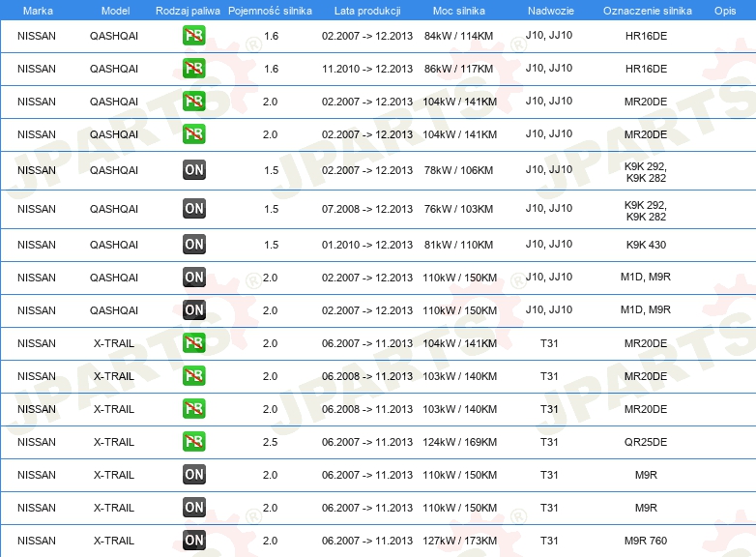Select the 127kW / 173KM power cell
The width and height of the screenshot is (756, 557).
point(459,541)
